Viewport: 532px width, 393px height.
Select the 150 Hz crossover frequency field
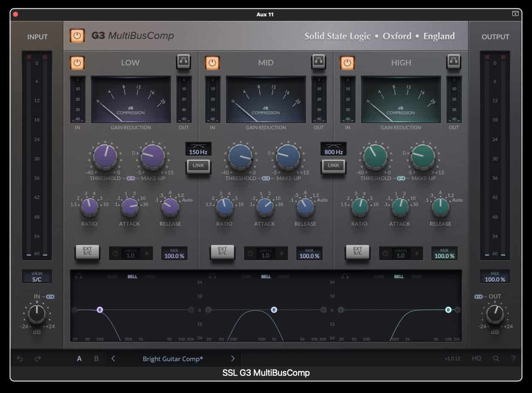click(x=198, y=149)
